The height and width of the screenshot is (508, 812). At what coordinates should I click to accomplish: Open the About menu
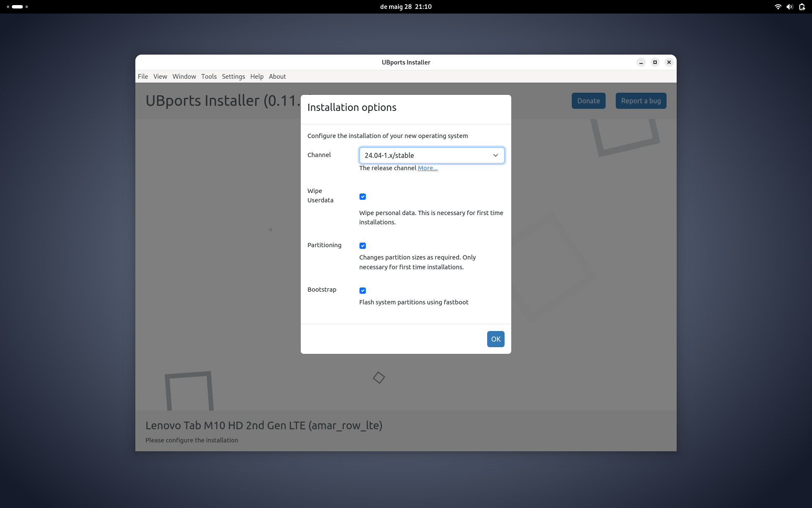pyautogui.click(x=277, y=77)
